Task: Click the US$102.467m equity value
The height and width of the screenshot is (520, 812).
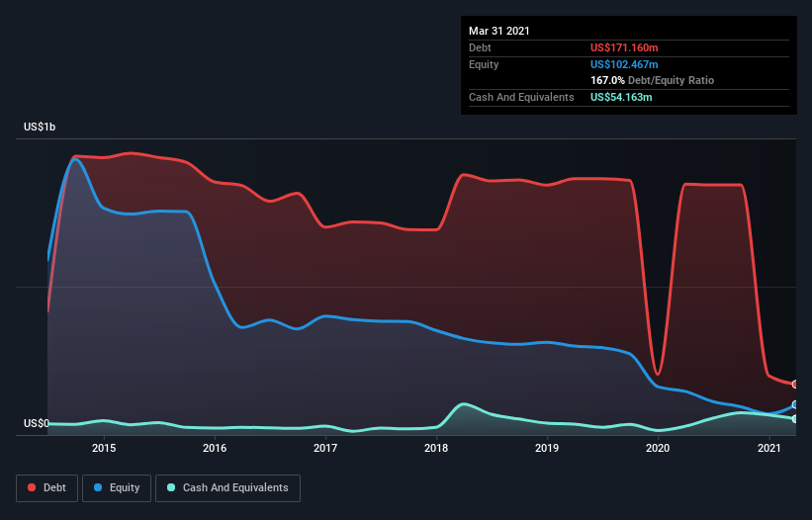Action: (624, 64)
